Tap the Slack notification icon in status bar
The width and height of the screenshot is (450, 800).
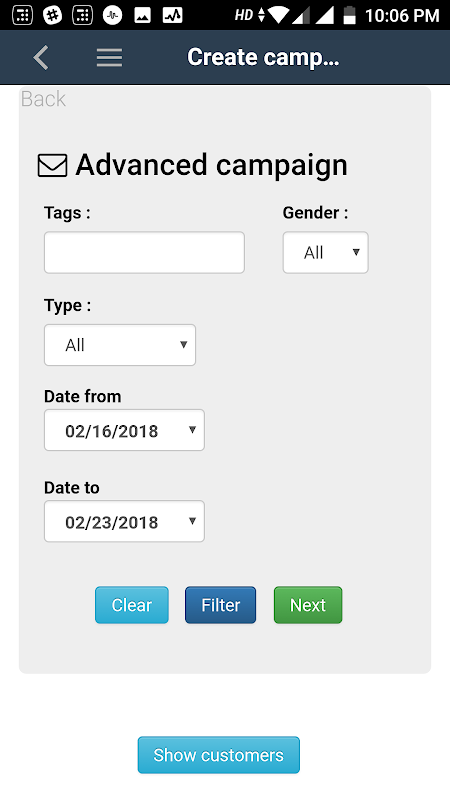pos(52,15)
